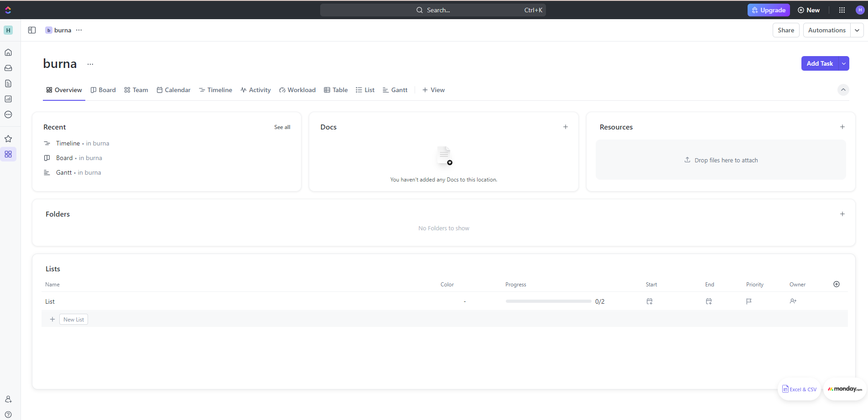Click the ClickUp logo in the top bar
Screen dimensions: 868x420
click(8, 10)
